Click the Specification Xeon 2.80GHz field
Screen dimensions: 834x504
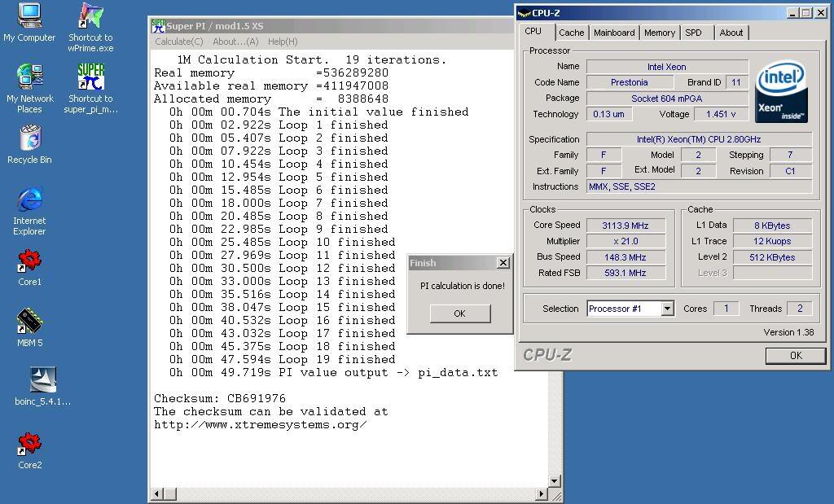coord(699,139)
